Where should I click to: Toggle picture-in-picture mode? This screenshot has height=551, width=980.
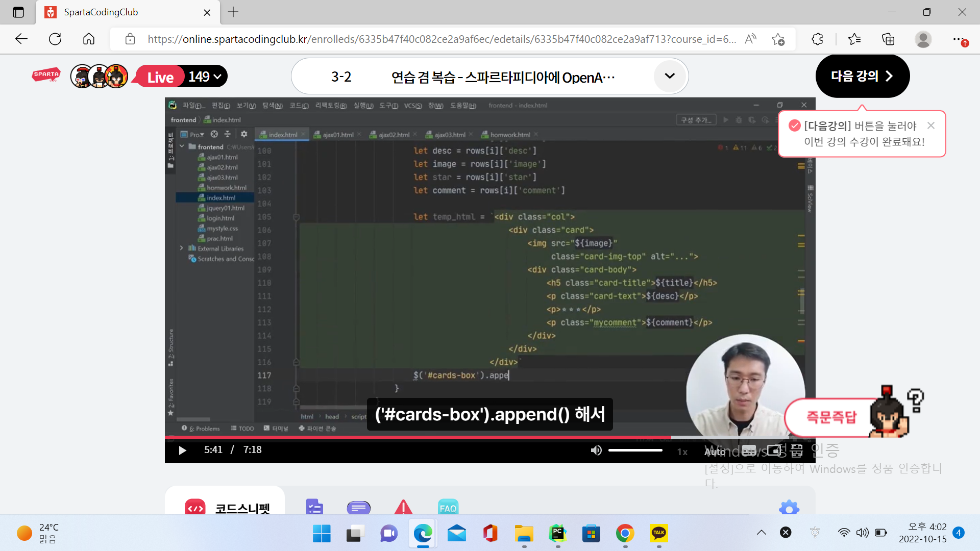774,450
